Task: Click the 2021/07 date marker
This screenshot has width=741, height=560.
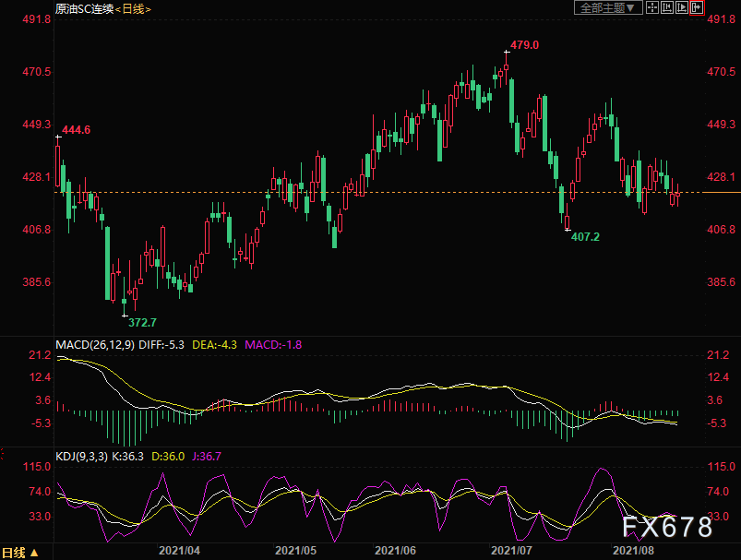Action: 511,551
